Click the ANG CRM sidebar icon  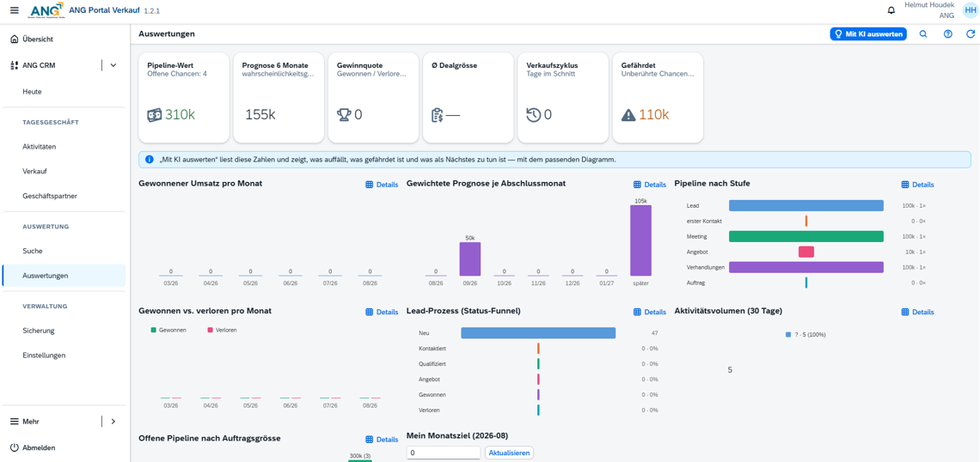tap(15, 65)
